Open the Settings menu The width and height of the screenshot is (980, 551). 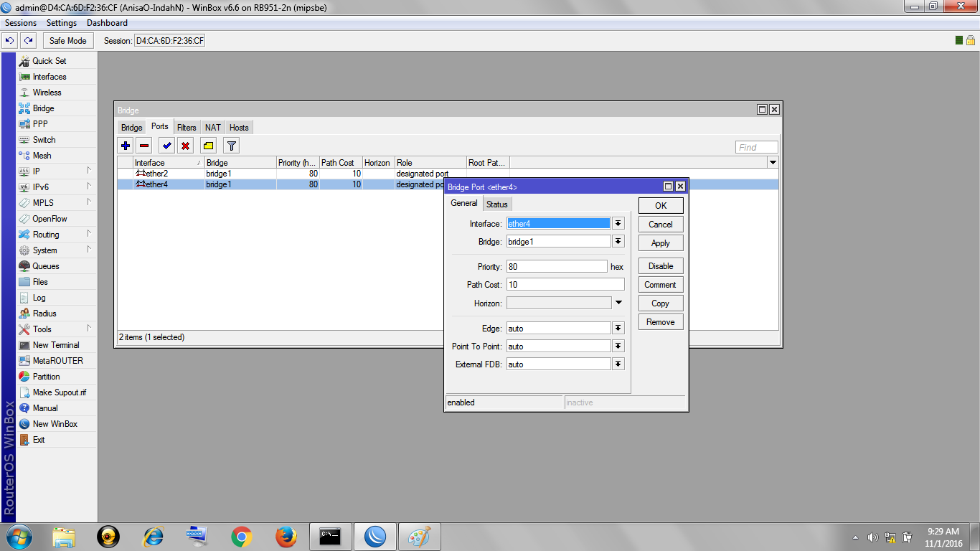coord(61,22)
